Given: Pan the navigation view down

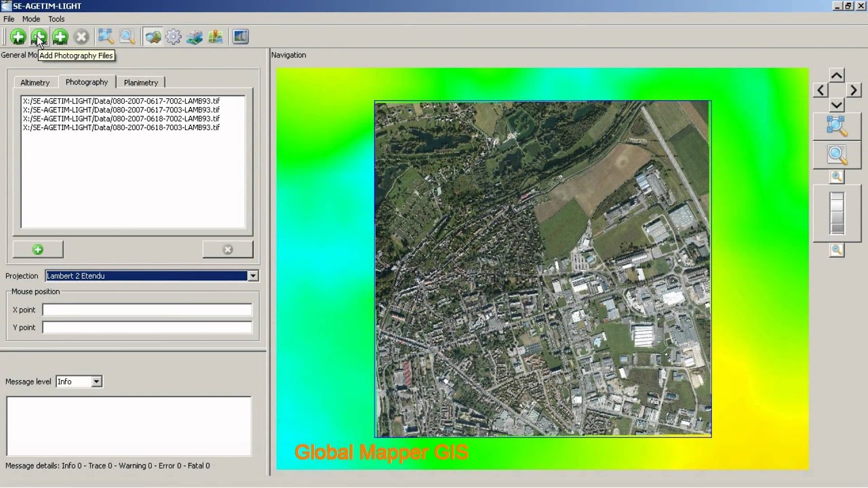Looking at the screenshot, I should pyautogui.click(x=837, y=104).
